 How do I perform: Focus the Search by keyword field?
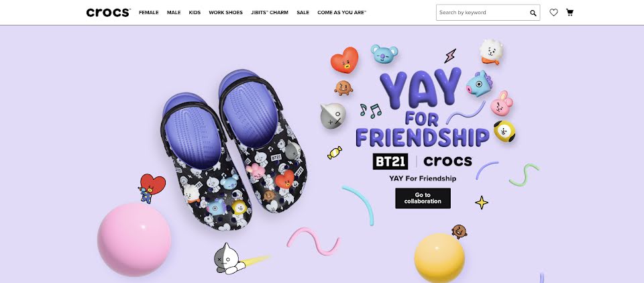point(482,13)
